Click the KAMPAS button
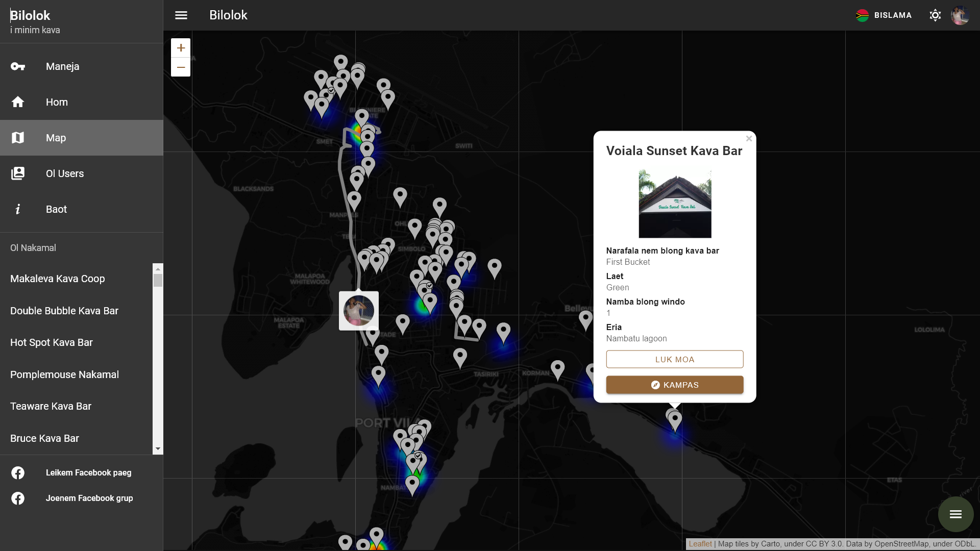This screenshot has height=551, width=980. 675,385
